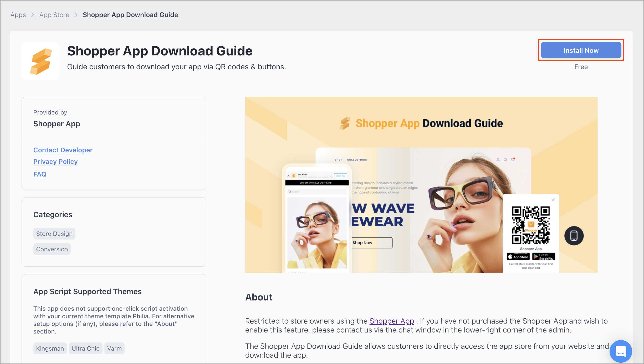The height and width of the screenshot is (364, 644).
Task: Open Privacy Policy link
Action: [x=55, y=162]
